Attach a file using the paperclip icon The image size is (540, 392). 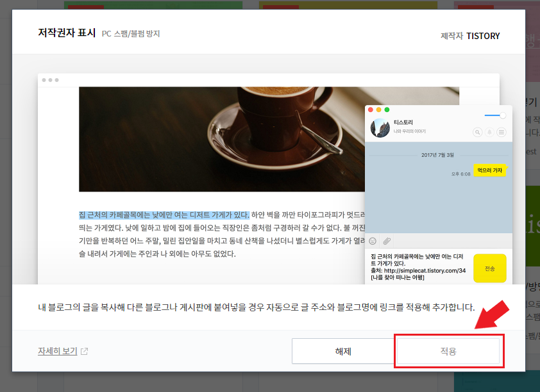tap(386, 240)
